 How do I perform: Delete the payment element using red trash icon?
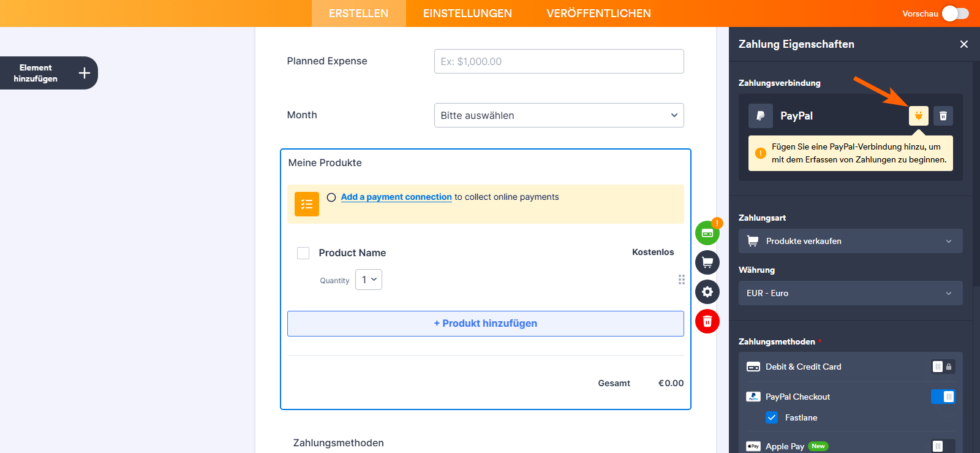[x=707, y=321]
